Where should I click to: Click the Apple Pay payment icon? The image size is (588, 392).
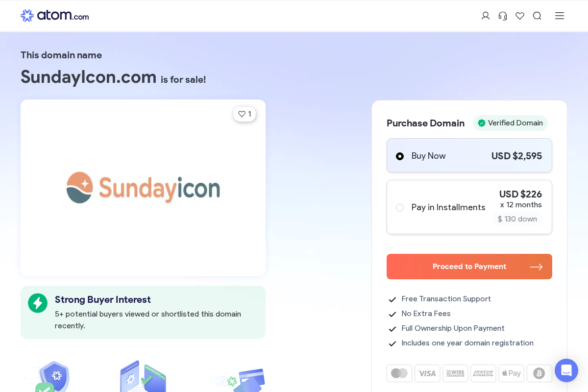(x=512, y=373)
